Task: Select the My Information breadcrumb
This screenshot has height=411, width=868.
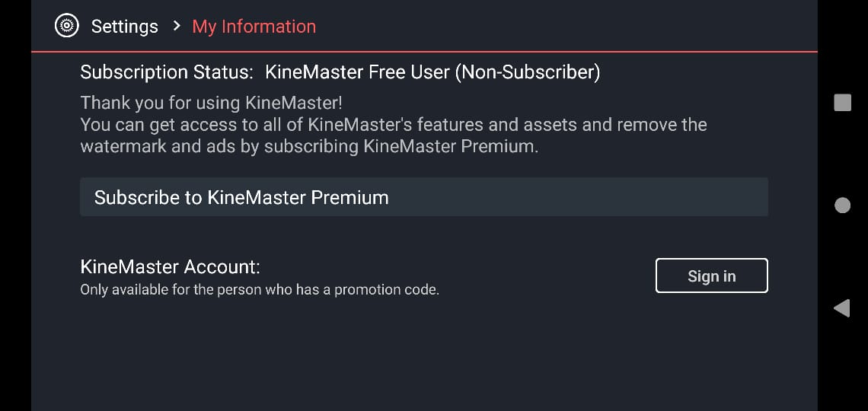Action: (x=254, y=27)
